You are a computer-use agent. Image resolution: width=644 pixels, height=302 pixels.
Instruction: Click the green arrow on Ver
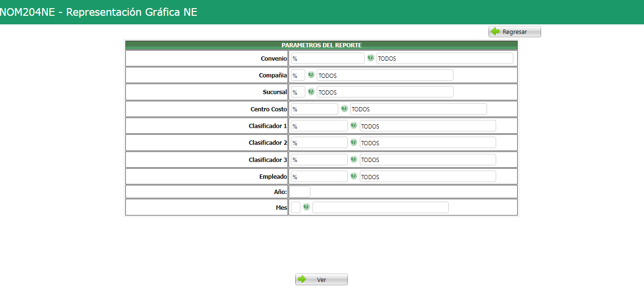pos(302,279)
